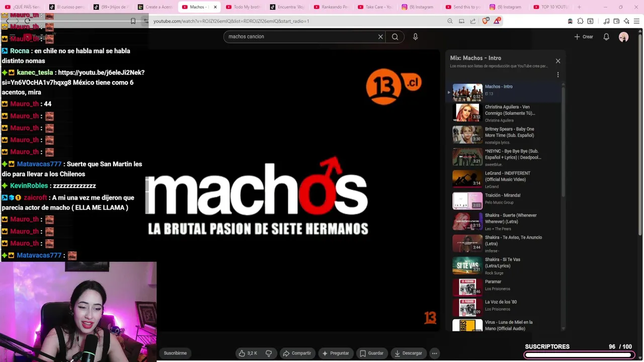This screenshot has width=644, height=362.
Task: Switch to the 'Create a Acento' tab
Action: click(154, 7)
